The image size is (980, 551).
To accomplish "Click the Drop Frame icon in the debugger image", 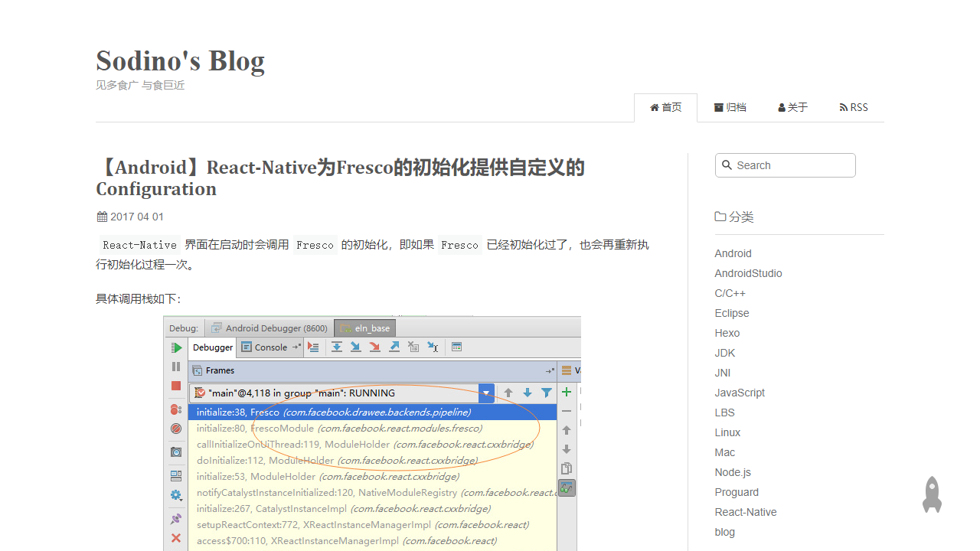I will [x=413, y=347].
